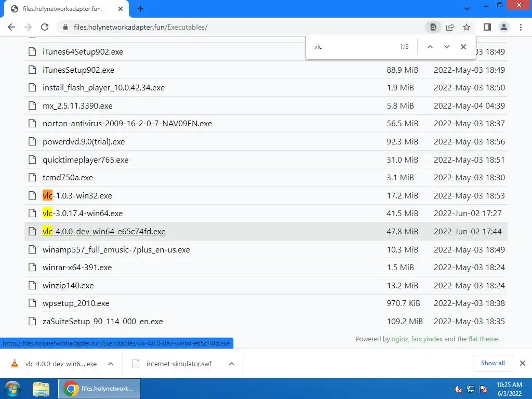This screenshot has height=399, width=532.
Task: Open Chrome three-dot menu
Action: 521,27
